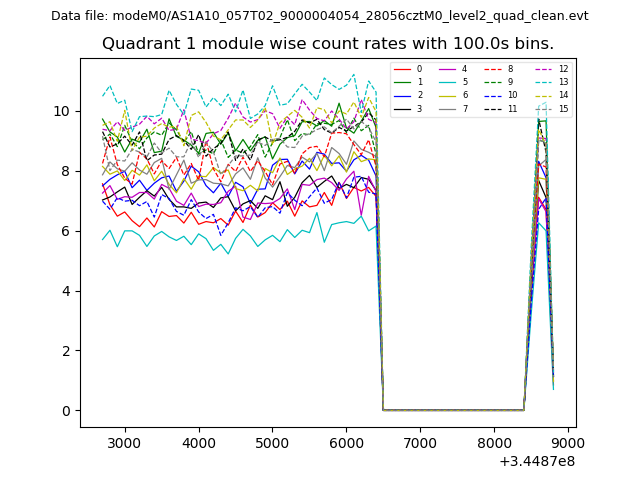Image resolution: width=640 pixels, height=480 pixels.
Task: Click x-axis tick label 9000
Action: (x=568, y=442)
